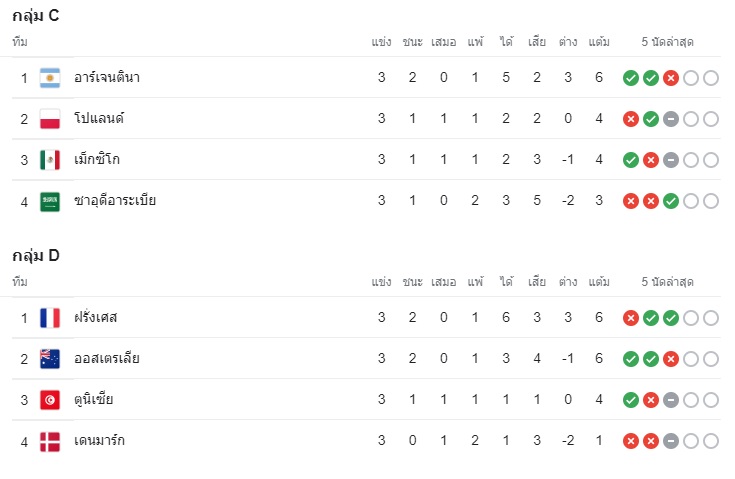Select Argentina's first green win result icon
Screen dimensions: 735x479
[x=631, y=78]
